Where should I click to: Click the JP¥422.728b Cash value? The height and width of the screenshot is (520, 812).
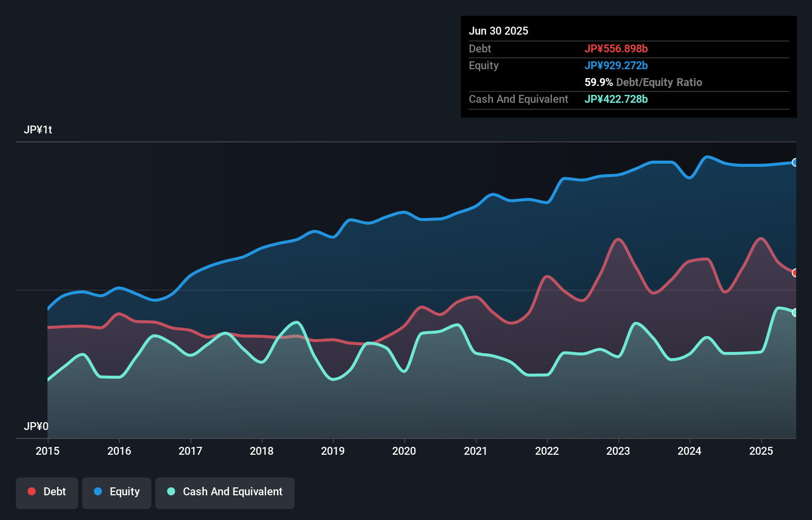point(617,99)
